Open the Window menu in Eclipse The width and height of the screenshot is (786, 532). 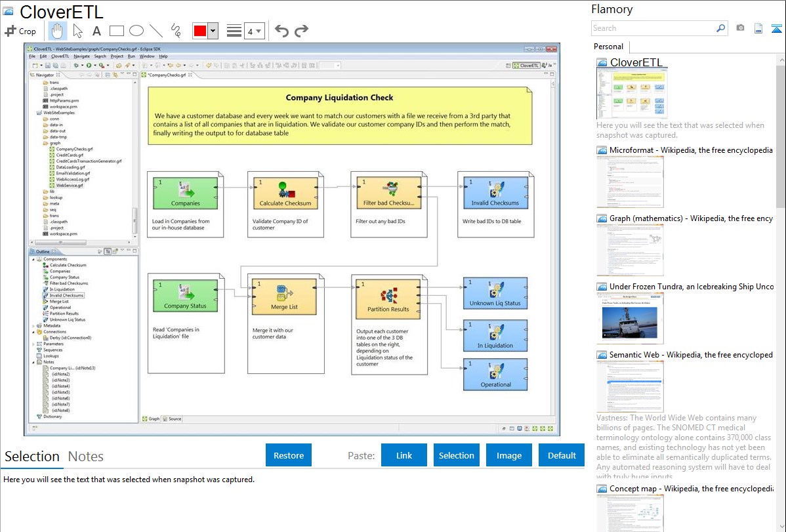(x=147, y=56)
